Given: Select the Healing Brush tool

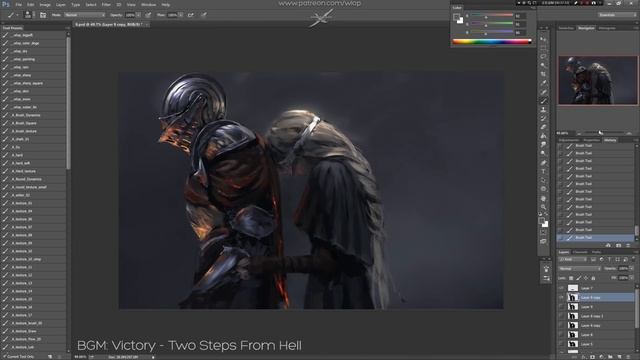Looking at the screenshot, I should (x=543, y=92).
